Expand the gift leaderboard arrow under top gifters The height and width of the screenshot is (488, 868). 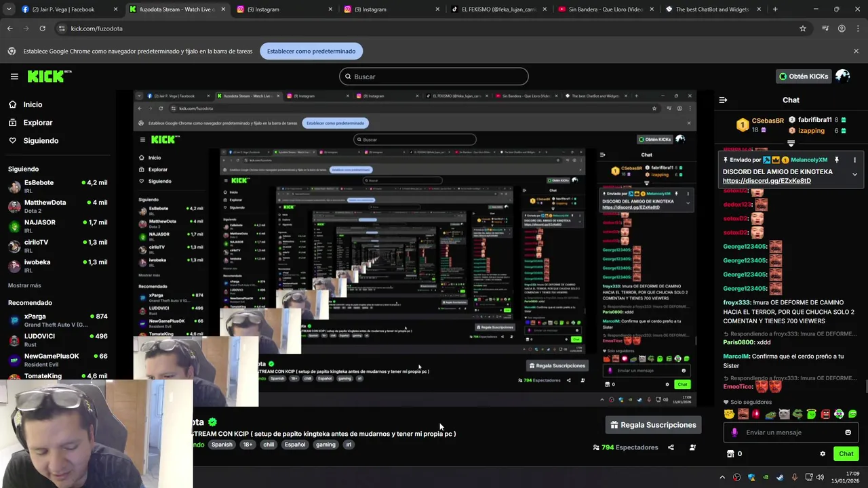pyautogui.click(x=791, y=143)
